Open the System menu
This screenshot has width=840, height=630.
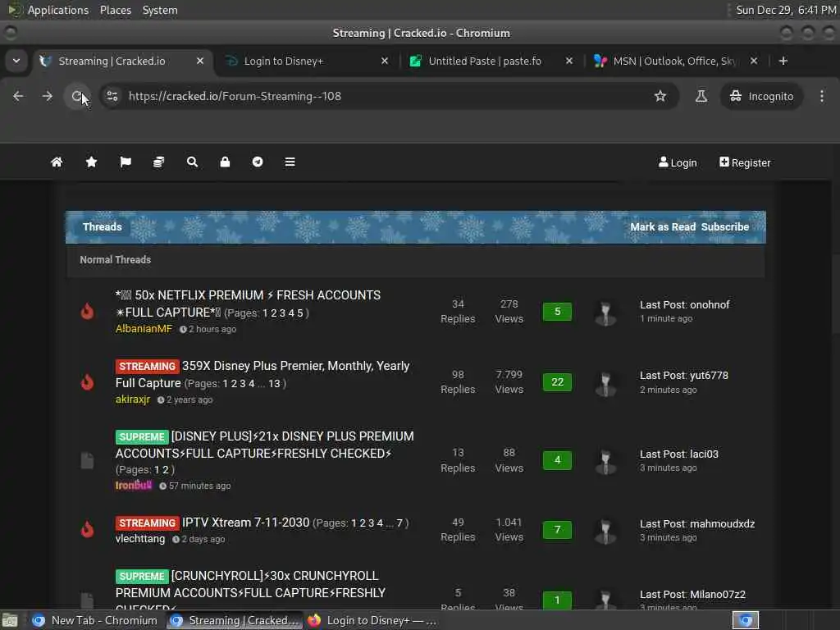point(160,10)
